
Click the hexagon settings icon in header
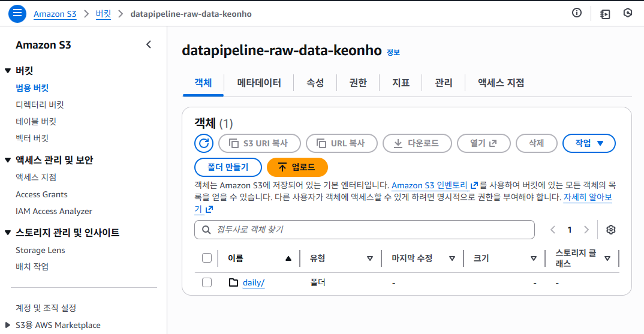coord(628,13)
